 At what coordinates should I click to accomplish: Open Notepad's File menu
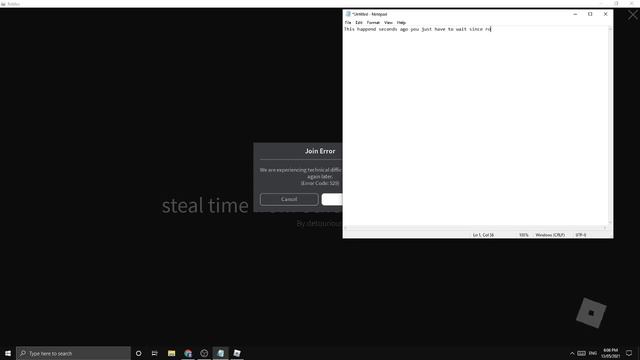pos(348,23)
